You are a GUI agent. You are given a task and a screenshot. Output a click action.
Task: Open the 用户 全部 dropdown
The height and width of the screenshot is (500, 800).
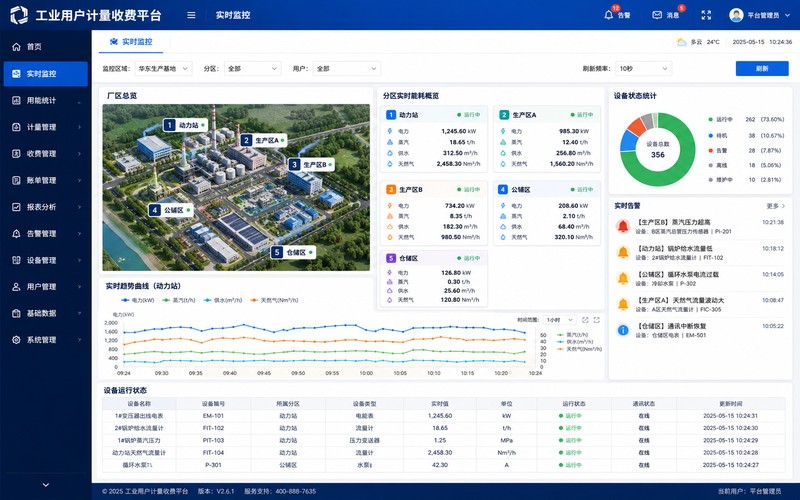coord(346,68)
